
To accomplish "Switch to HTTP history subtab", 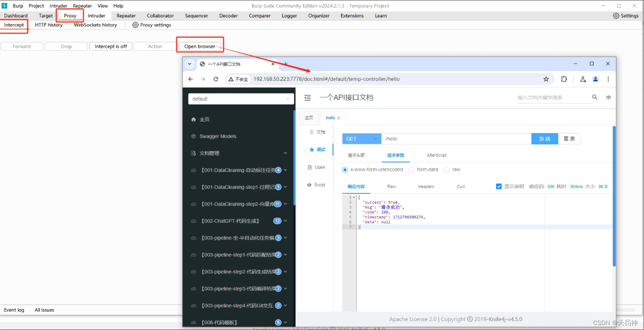I will [x=49, y=25].
